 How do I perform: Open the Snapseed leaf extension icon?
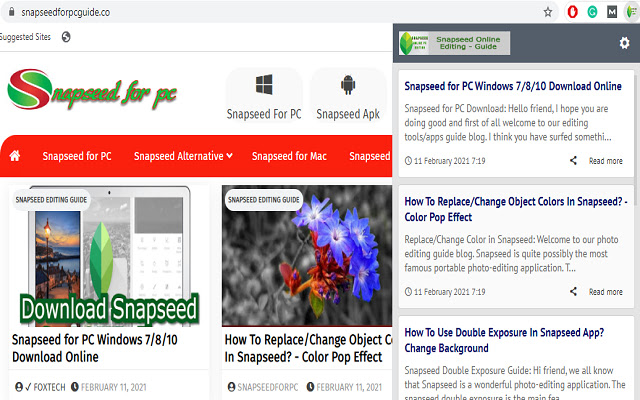click(631, 12)
